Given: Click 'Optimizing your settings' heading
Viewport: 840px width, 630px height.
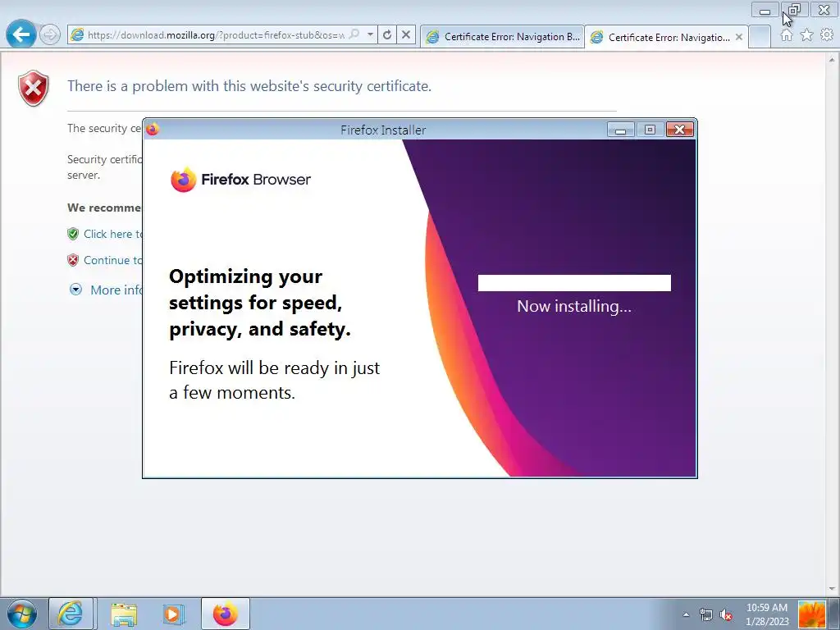Looking at the screenshot, I should 260,303.
